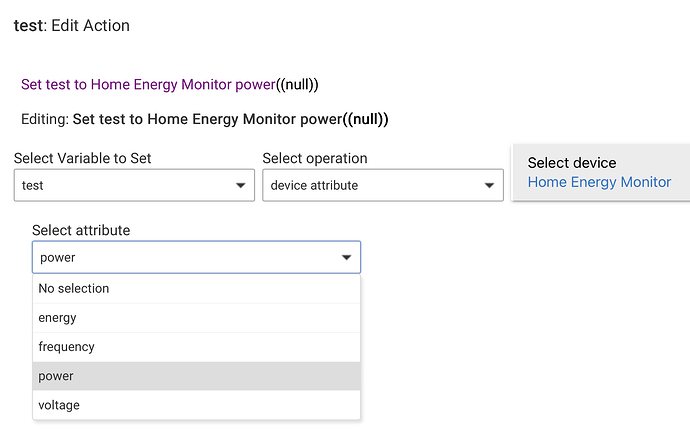Viewport: 690px width, 434px height.
Task: Choose the "voltage" attribute option
Action: point(59,405)
